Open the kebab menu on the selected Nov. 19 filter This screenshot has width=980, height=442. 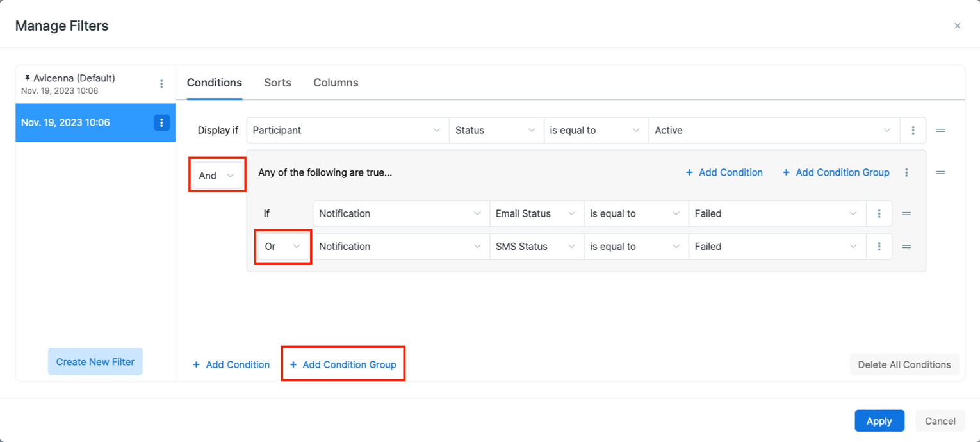pos(162,122)
